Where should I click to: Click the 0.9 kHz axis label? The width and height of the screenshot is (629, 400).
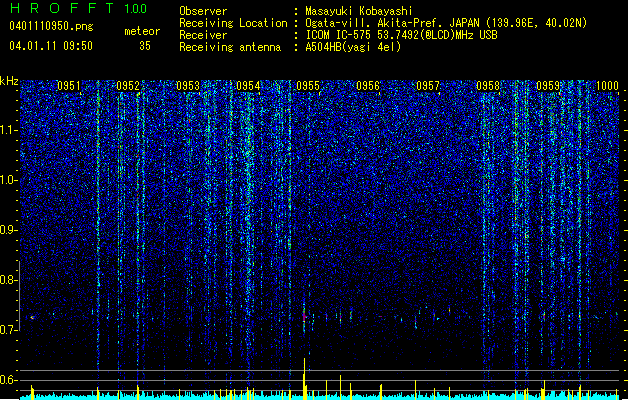point(9,230)
